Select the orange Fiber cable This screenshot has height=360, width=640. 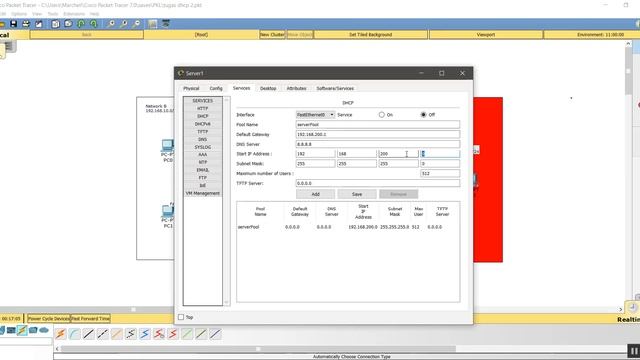(x=117, y=334)
